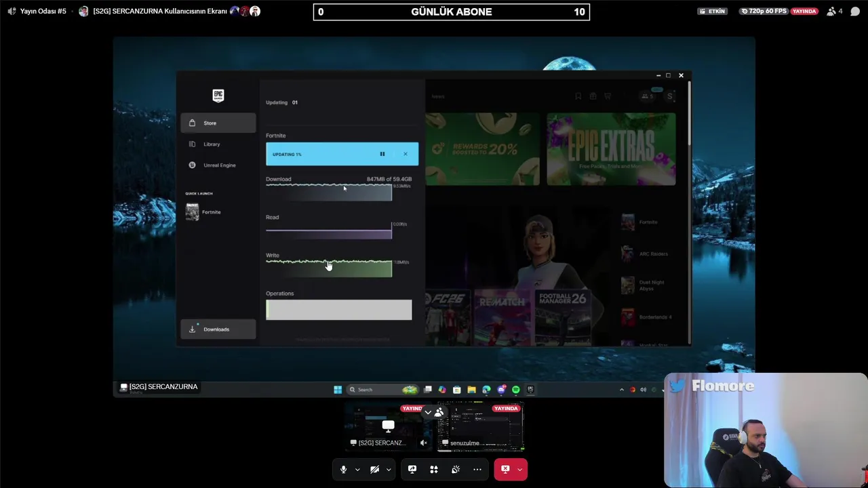Screen dimensions: 868x488
Task: Select the [S2G] SERCANZ stream thumbnail
Action: [x=388, y=428]
